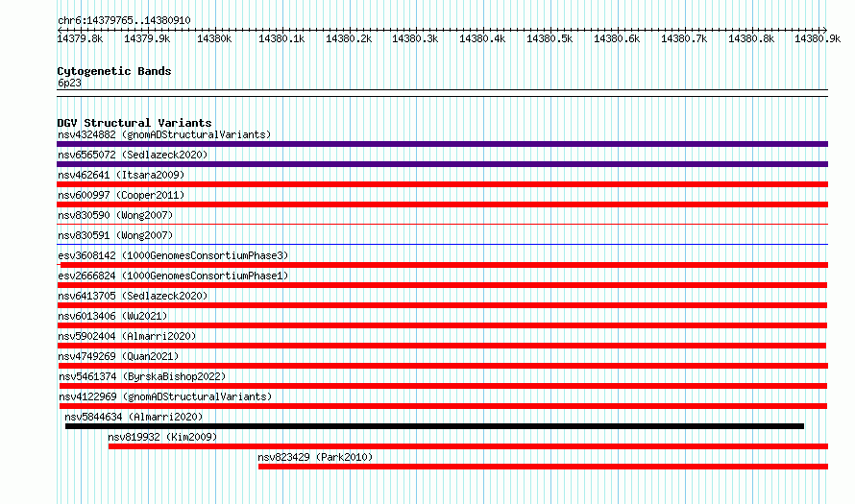Image resolution: width=855 pixels, height=504 pixels.
Task: Click the nsv6565072 (Sedlazeck2020) label
Action: [x=133, y=155]
